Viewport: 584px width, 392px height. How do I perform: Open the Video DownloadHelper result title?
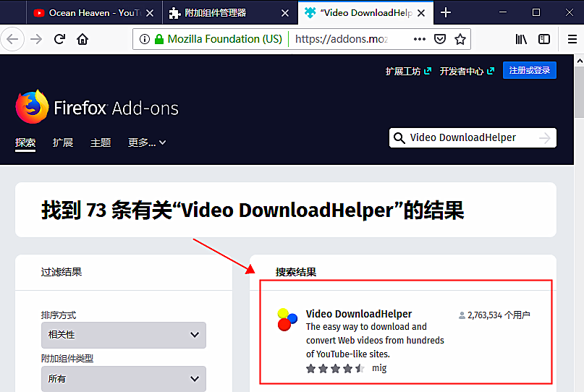tap(359, 314)
